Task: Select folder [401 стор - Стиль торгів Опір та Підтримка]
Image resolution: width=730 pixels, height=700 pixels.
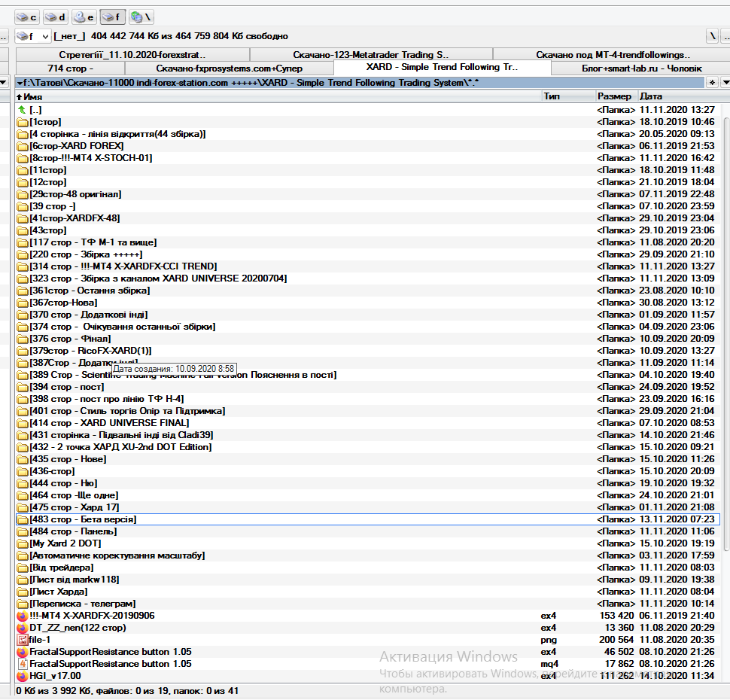Action: (368, 411)
